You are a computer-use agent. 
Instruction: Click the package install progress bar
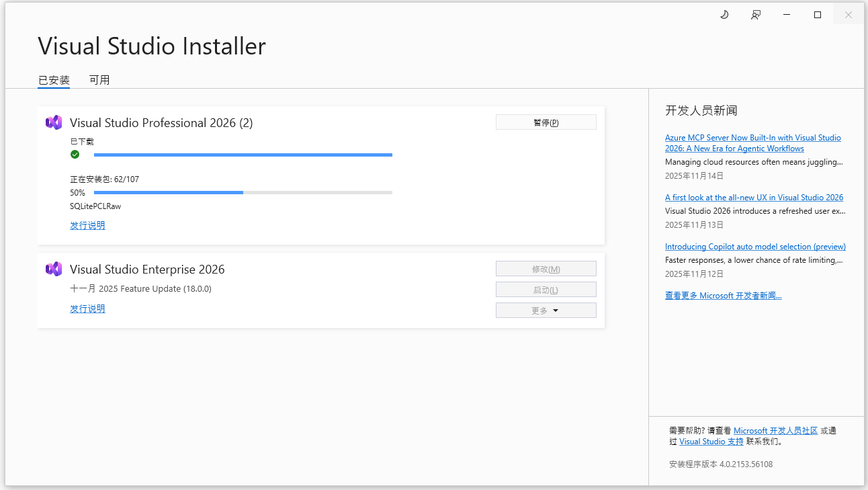click(243, 193)
